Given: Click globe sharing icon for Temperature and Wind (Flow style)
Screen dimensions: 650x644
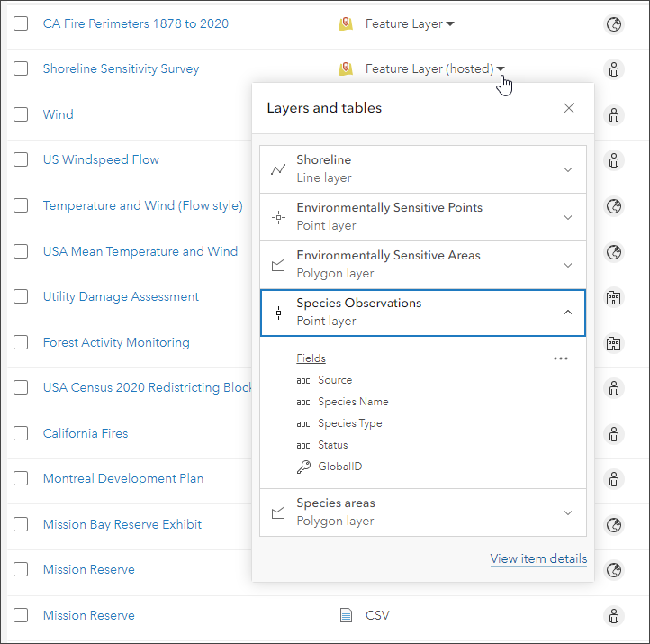Looking at the screenshot, I should pyautogui.click(x=613, y=206).
